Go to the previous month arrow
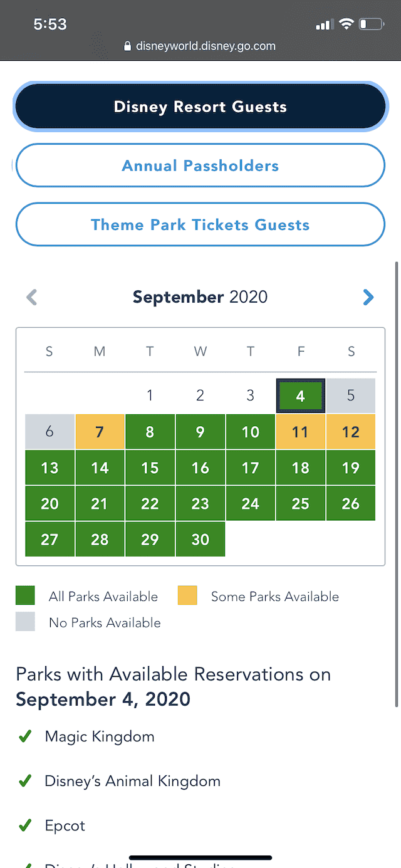This screenshot has width=401, height=868. (32, 297)
